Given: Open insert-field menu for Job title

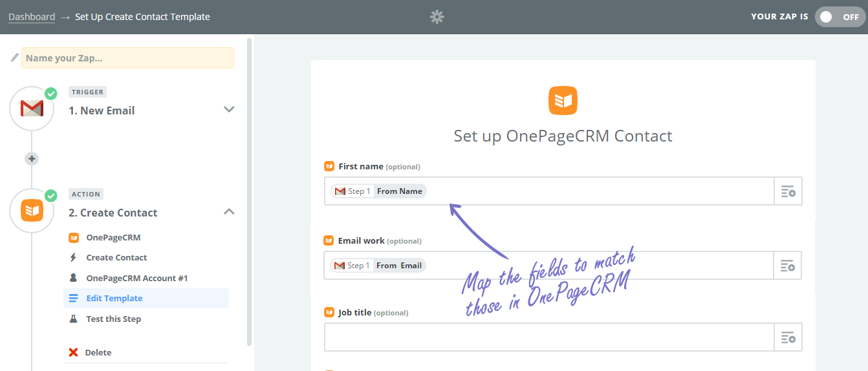Looking at the screenshot, I should [788, 337].
